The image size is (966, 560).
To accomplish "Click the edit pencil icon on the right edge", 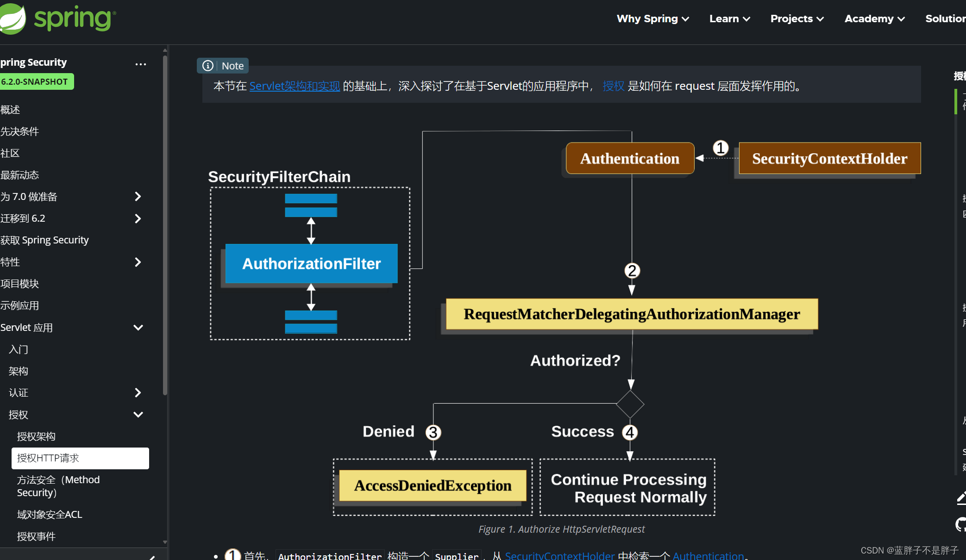I will pos(961,498).
